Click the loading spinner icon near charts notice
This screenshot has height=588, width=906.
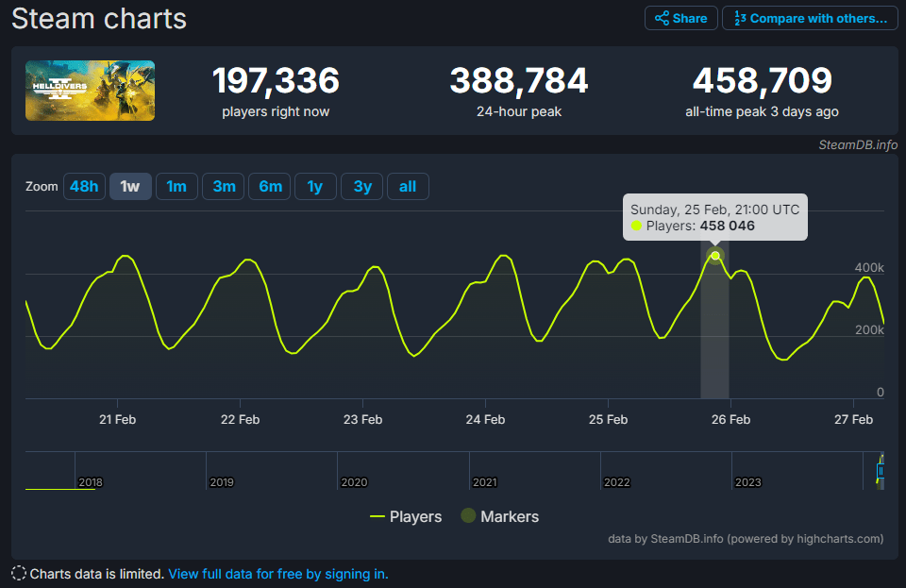coord(19,573)
